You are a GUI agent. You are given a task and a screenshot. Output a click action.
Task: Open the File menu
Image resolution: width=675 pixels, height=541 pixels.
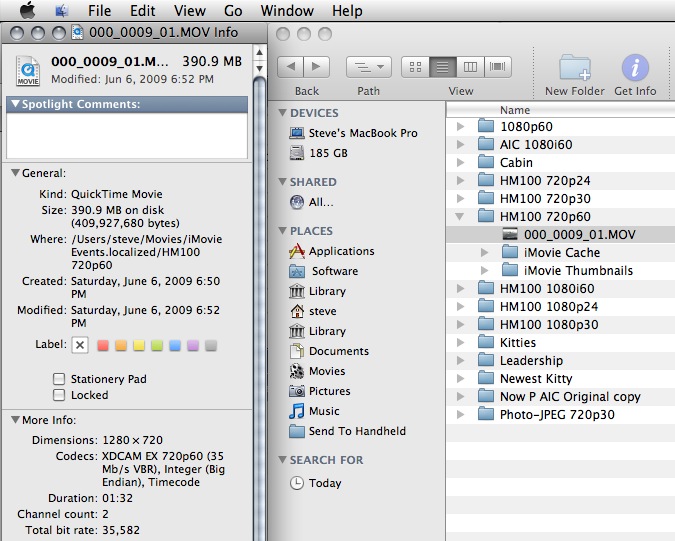[x=99, y=10]
